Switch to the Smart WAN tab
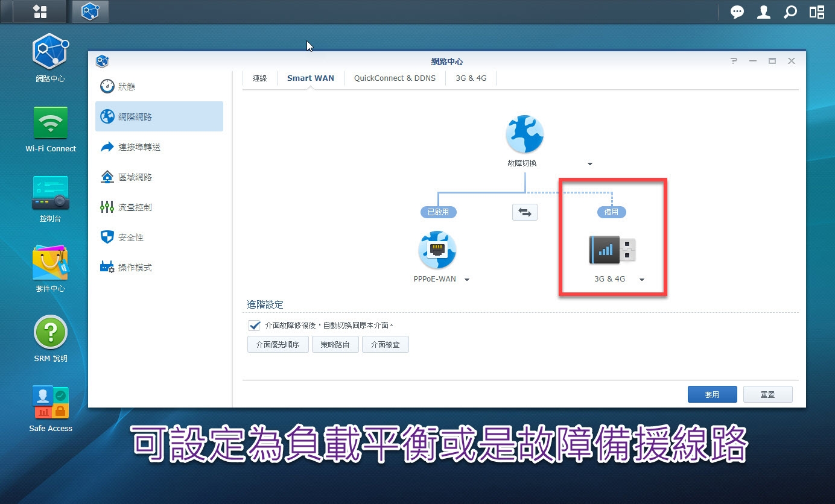 coord(311,78)
